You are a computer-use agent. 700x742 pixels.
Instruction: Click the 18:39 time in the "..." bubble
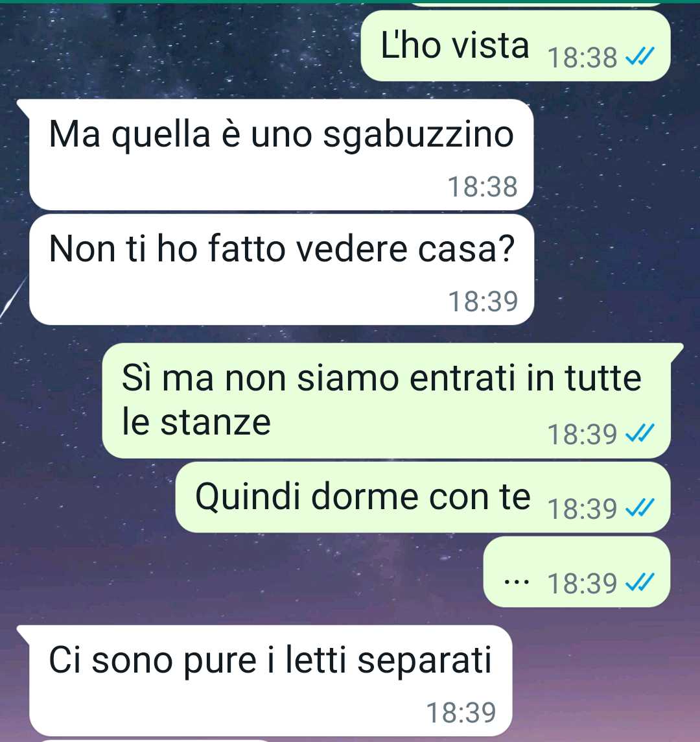[582, 584]
